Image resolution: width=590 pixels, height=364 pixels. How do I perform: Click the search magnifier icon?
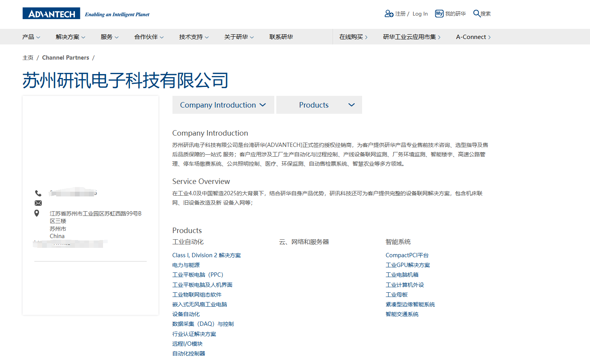[476, 14]
